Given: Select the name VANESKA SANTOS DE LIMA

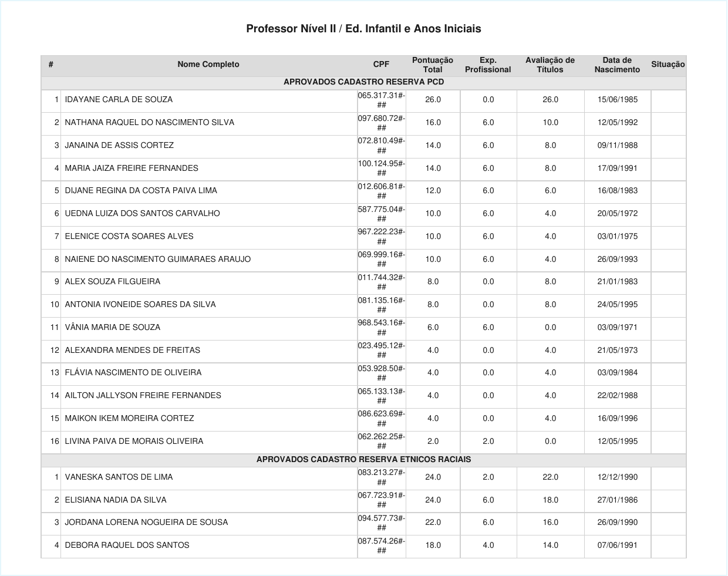Looking at the screenshot, I should pos(119,477).
